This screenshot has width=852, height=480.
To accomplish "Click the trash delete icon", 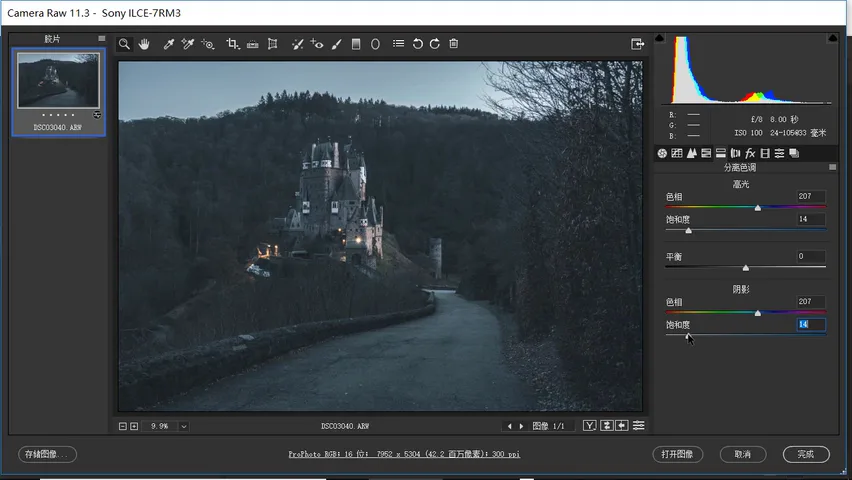I will coord(454,43).
